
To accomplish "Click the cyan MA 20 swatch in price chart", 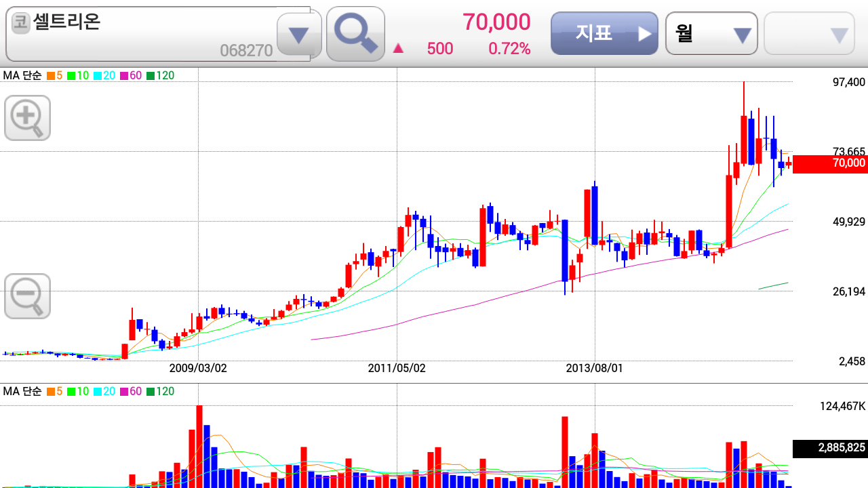I will tap(97, 76).
